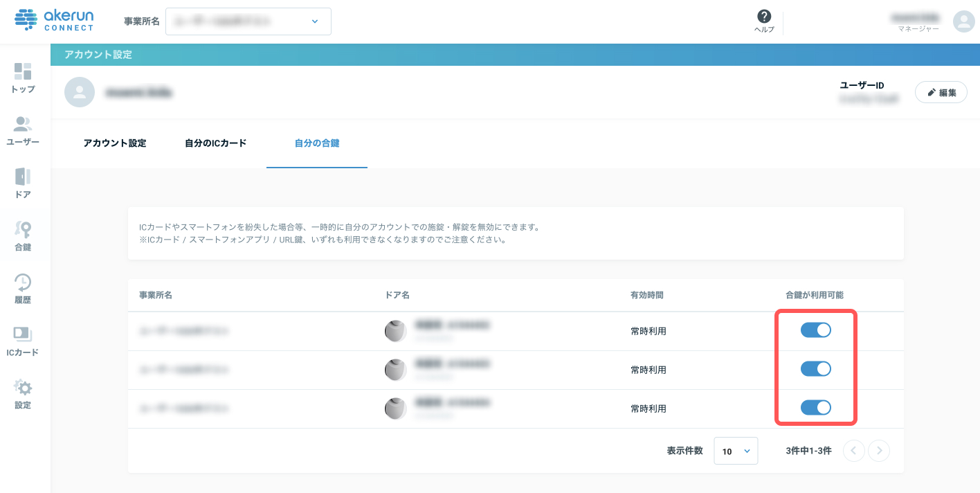Toggle 合鍵 availability for the second door row
980x493 pixels.
click(x=816, y=369)
